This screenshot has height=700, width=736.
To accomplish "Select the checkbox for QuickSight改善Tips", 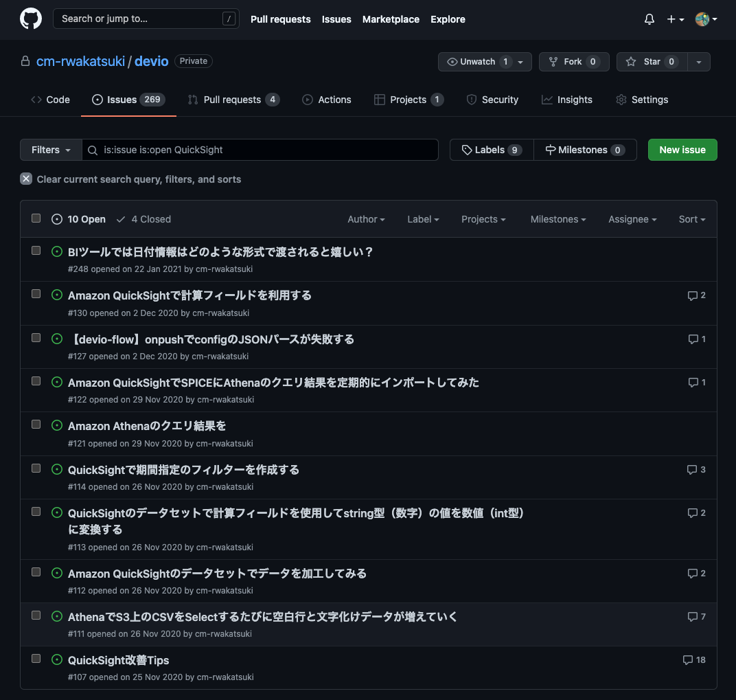I will pyautogui.click(x=36, y=659).
